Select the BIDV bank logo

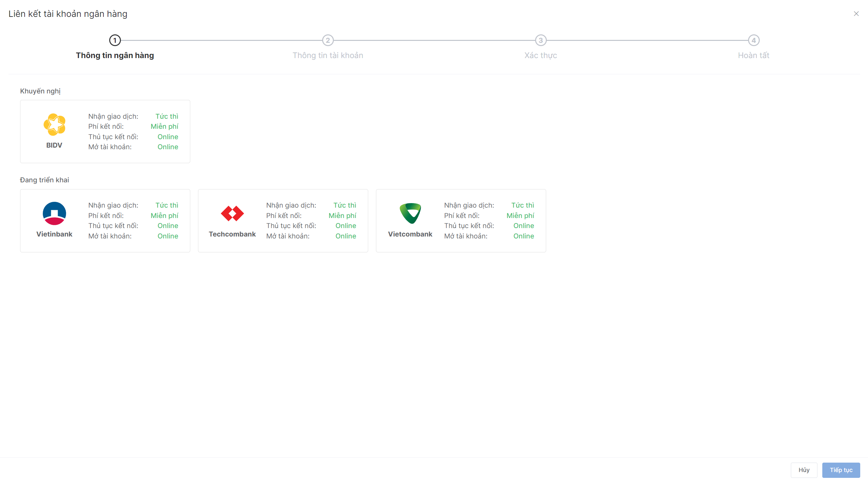[54, 125]
